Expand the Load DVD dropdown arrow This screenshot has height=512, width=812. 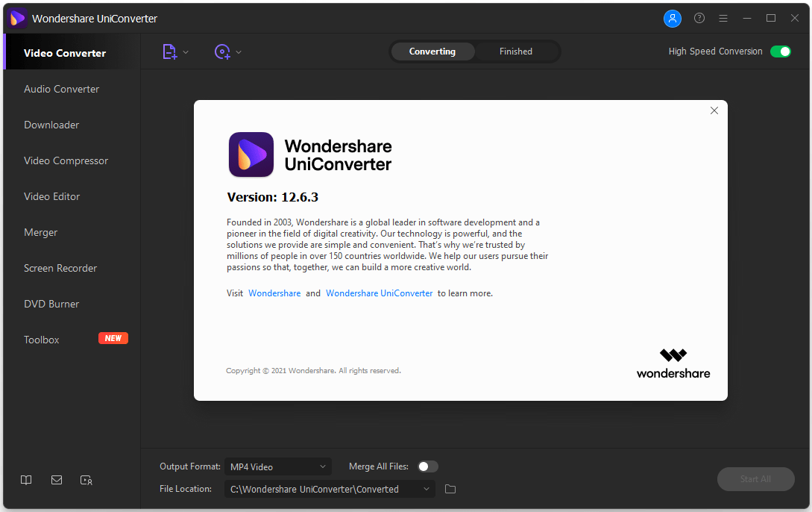239,51
